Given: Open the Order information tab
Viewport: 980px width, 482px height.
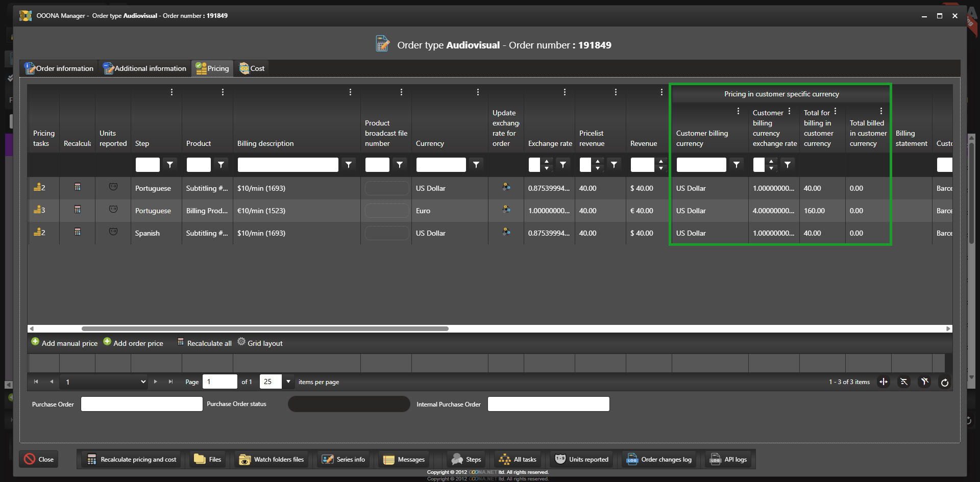Looking at the screenshot, I should (x=59, y=68).
